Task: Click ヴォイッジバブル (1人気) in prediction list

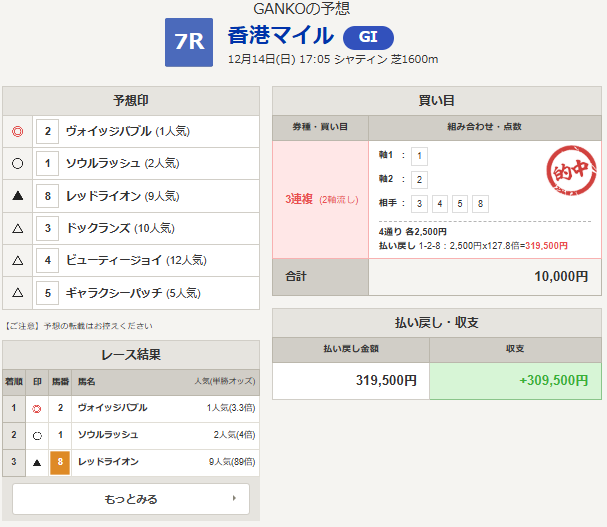Action: [x=128, y=131]
